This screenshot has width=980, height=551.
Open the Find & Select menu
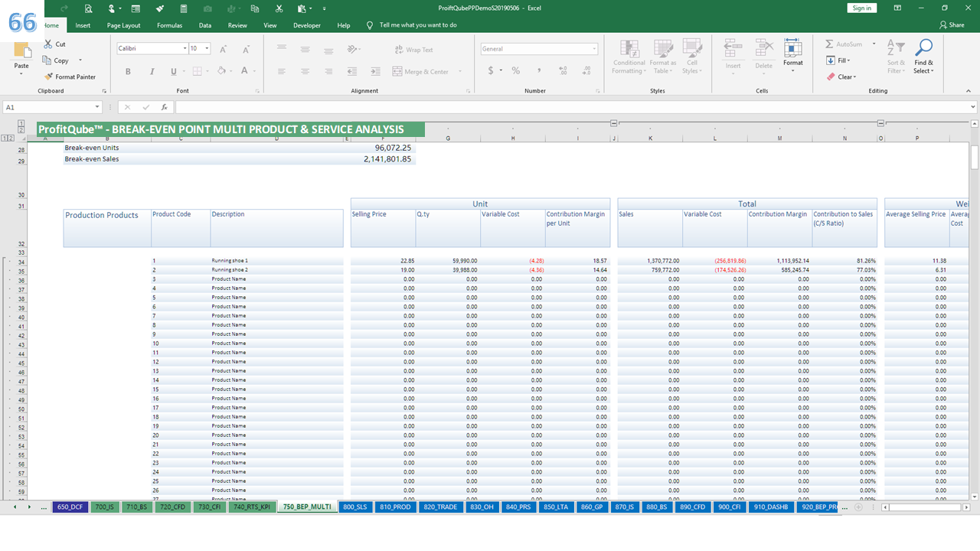923,57
